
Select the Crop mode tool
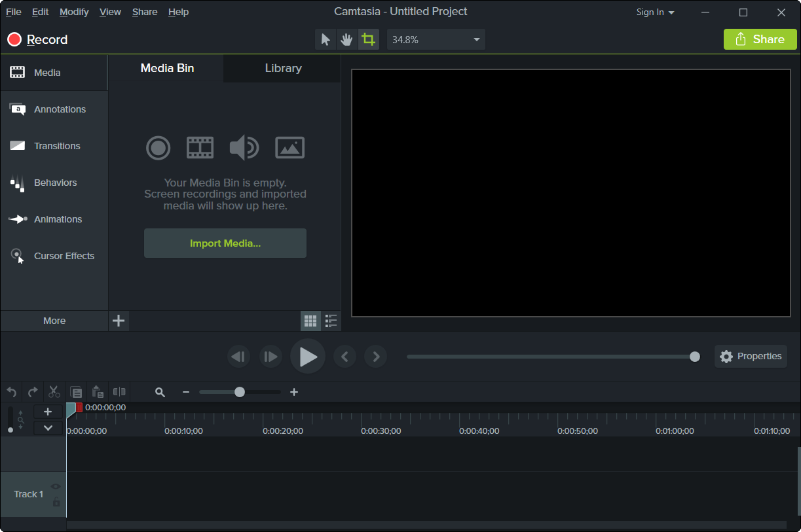pyautogui.click(x=369, y=39)
